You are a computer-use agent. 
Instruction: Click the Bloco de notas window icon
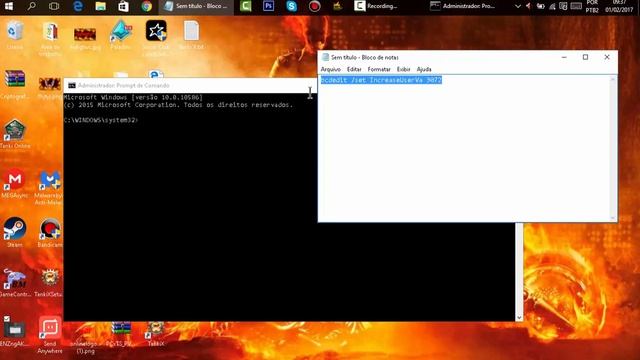click(x=325, y=57)
